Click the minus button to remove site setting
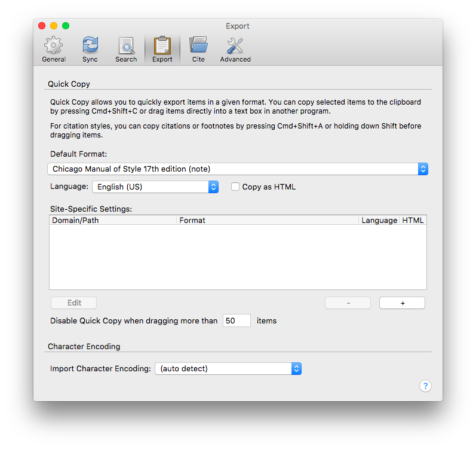The width and height of the screenshot is (476, 449). pos(348,303)
